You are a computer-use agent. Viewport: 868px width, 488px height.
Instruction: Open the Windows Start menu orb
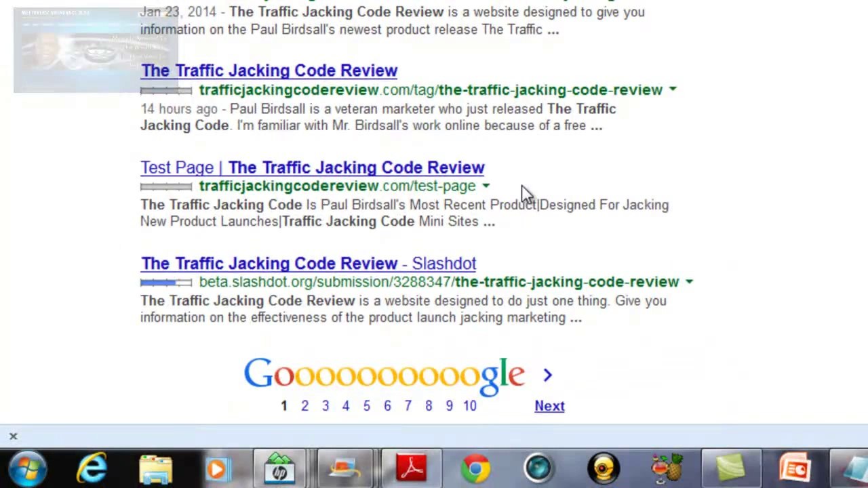click(x=28, y=469)
